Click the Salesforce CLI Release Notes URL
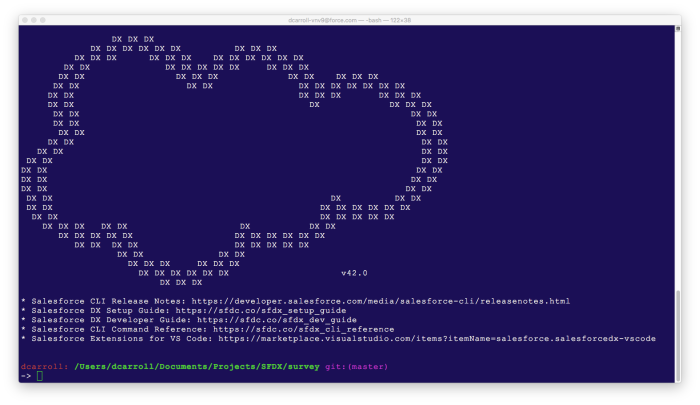Viewport: 700px width, 405px height. click(x=380, y=301)
